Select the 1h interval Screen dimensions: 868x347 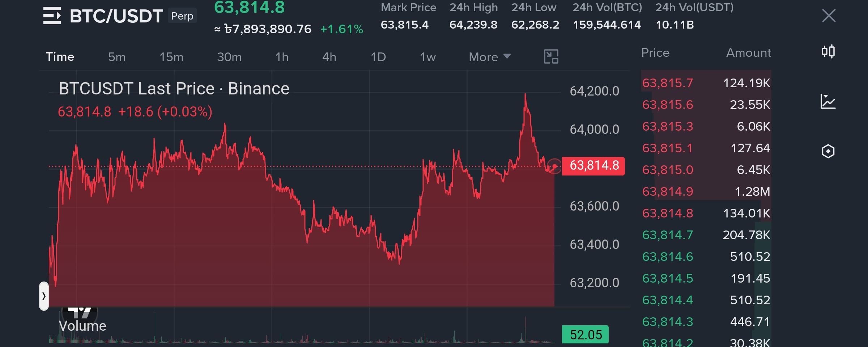click(282, 57)
